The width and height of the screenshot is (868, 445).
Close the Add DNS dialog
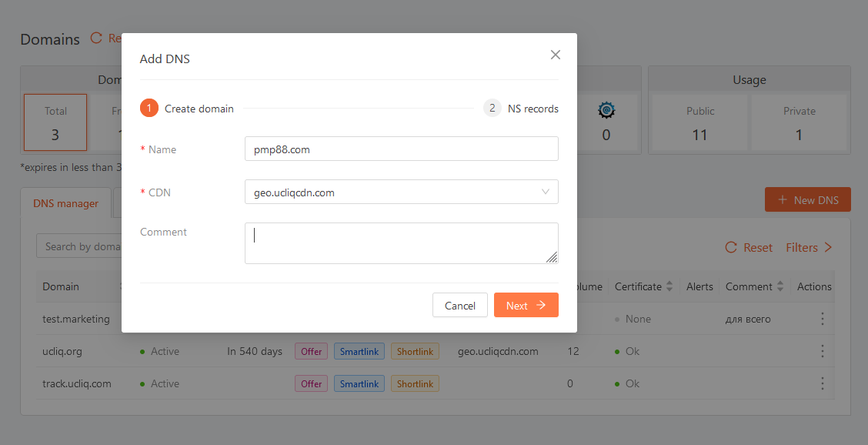(556, 55)
